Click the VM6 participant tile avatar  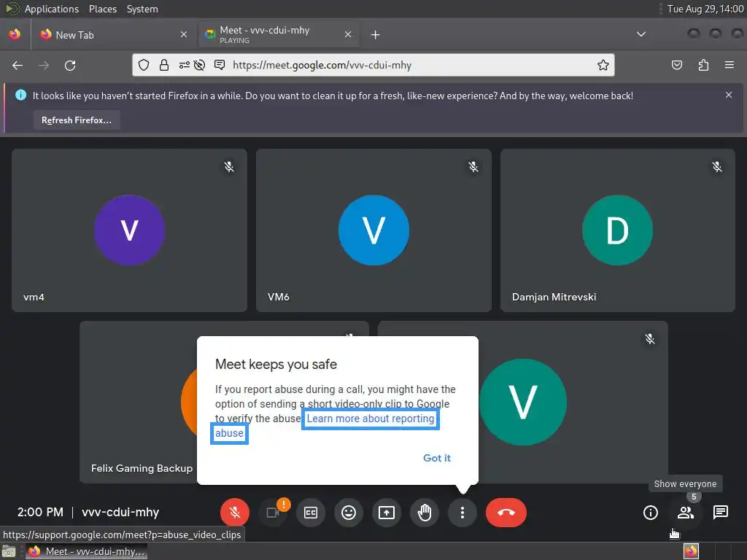tap(373, 230)
